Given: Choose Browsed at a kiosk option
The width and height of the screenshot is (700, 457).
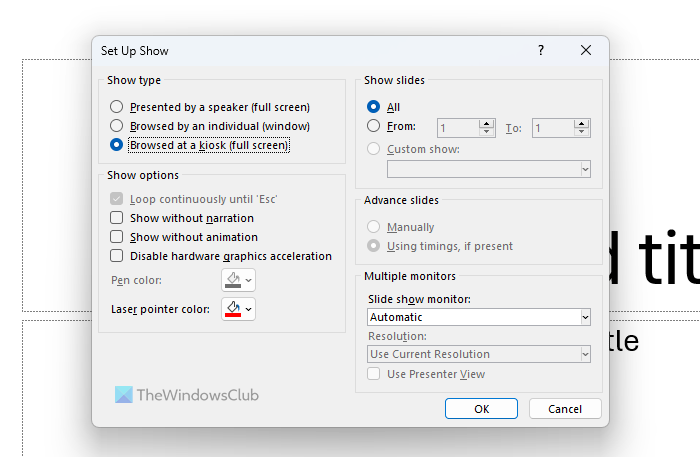Looking at the screenshot, I should pyautogui.click(x=117, y=145).
